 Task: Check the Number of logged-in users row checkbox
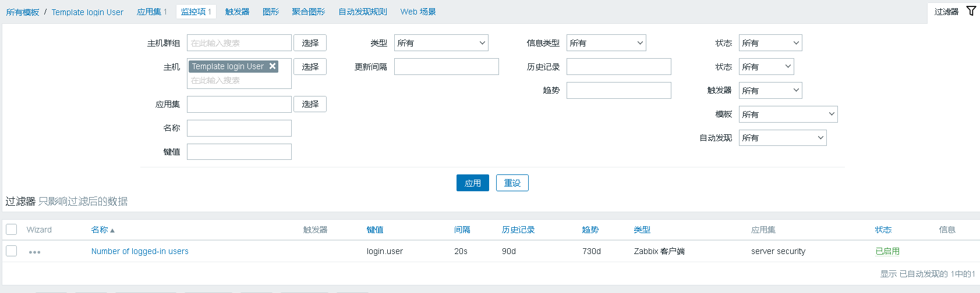point(12,251)
